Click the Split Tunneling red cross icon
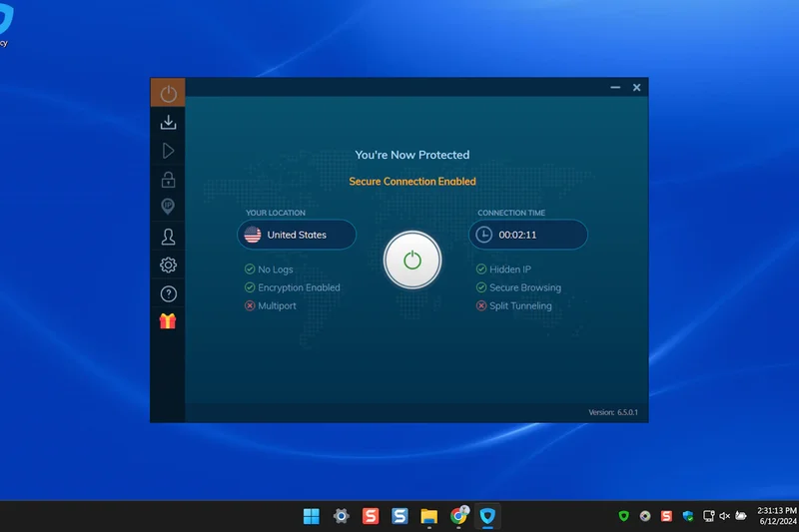This screenshot has height=532, width=799. point(481,305)
